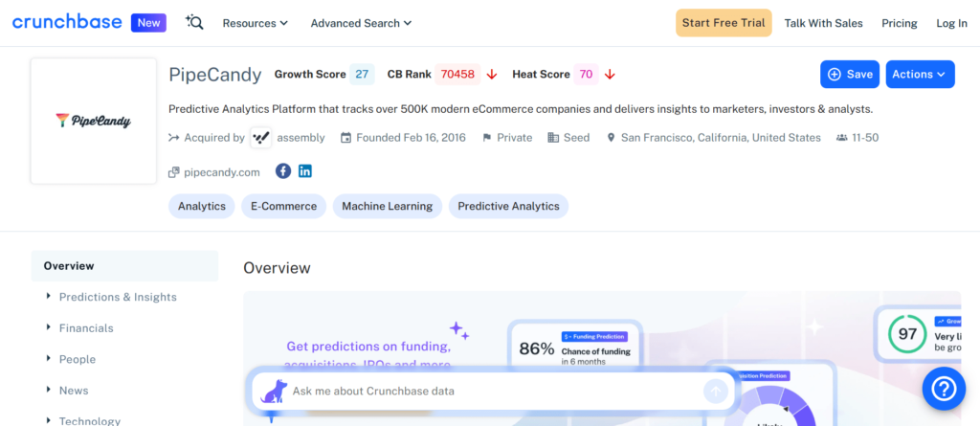Click Pricing in the top navigation
The width and height of the screenshot is (980, 426).
[899, 23]
